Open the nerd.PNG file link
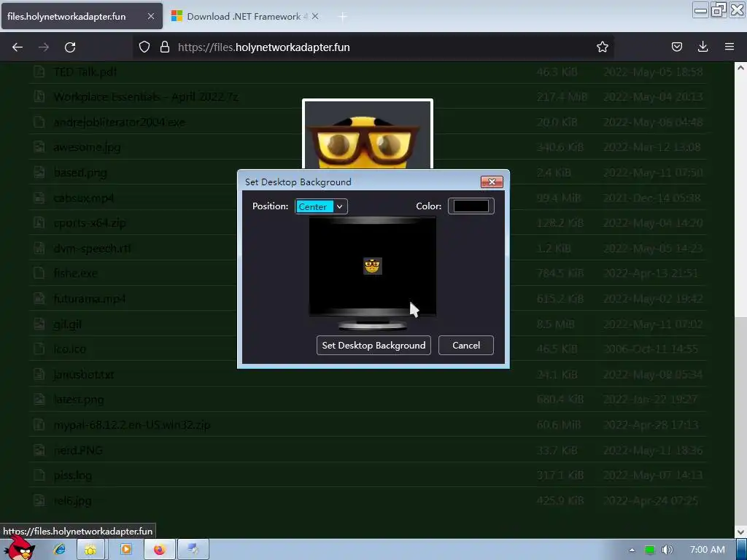747x560 pixels. pos(77,450)
